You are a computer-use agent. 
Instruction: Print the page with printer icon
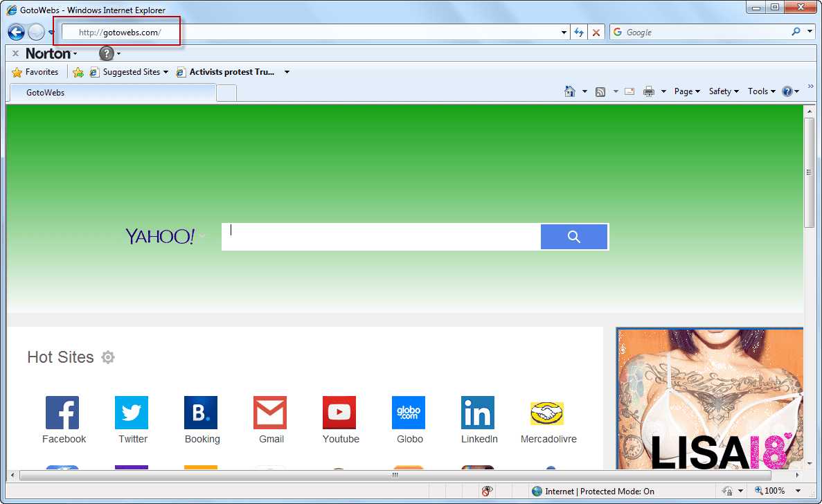[x=649, y=91]
